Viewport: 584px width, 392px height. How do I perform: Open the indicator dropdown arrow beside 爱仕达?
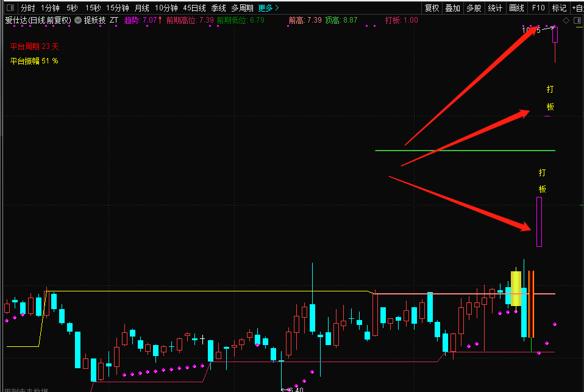pos(78,20)
